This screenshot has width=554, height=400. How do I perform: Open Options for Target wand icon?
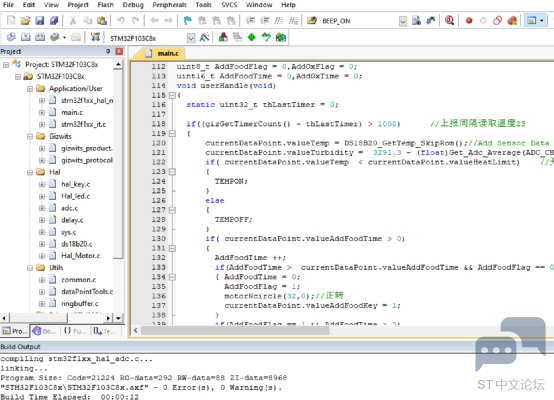pyautogui.click(x=204, y=37)
